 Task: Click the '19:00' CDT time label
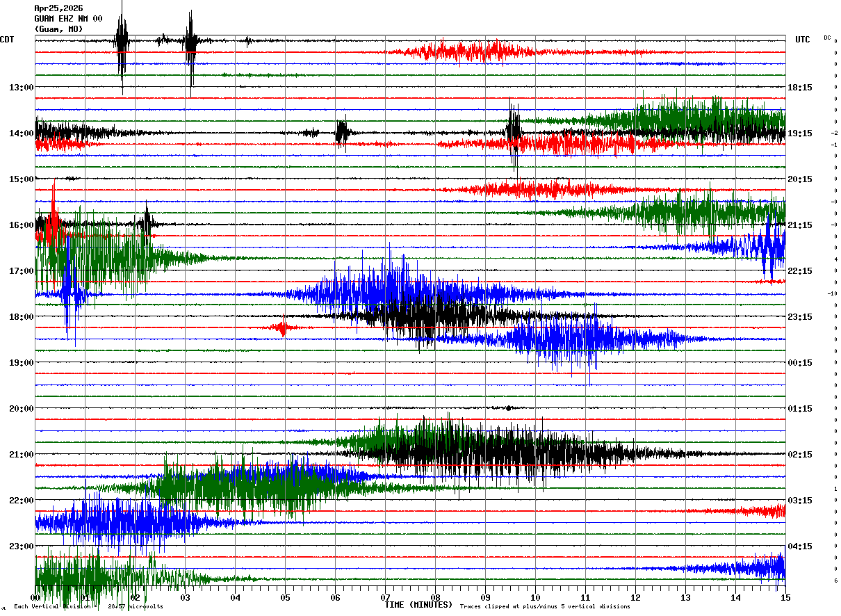(22, 363)
